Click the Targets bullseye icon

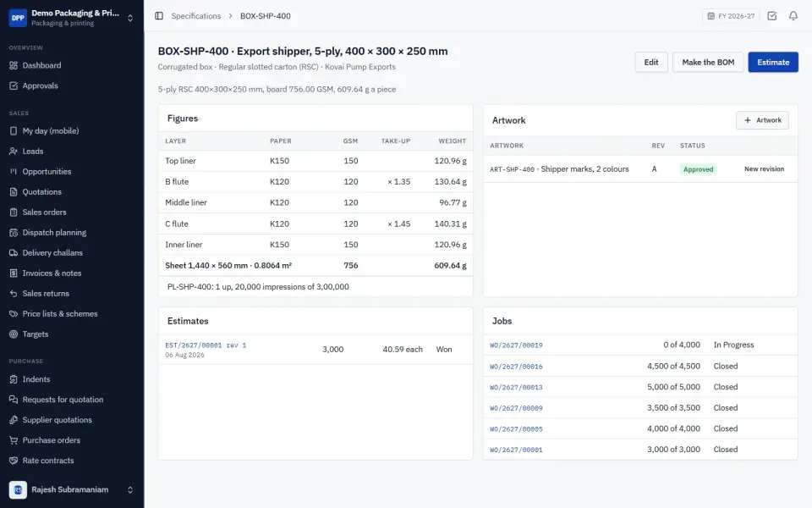(14, 334)
